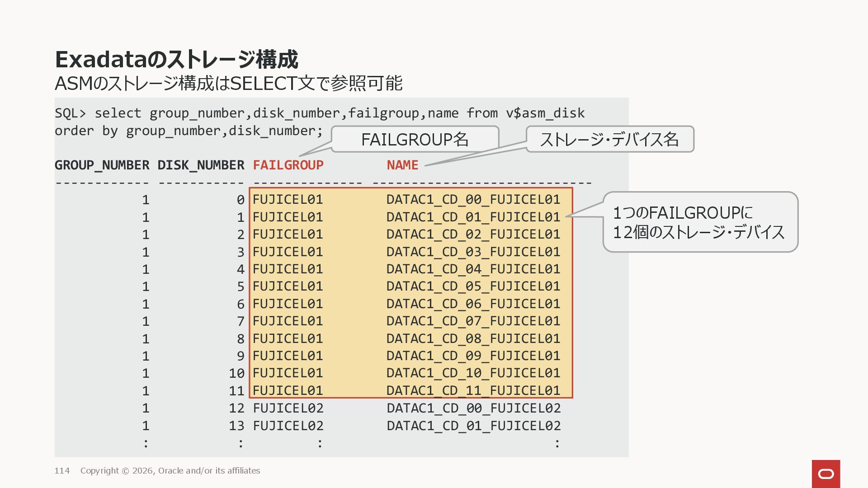The width and height of the screenshot is (868, 488).
Task: Click the FAILGROUP名 callout box
Action: coord(415,139)
